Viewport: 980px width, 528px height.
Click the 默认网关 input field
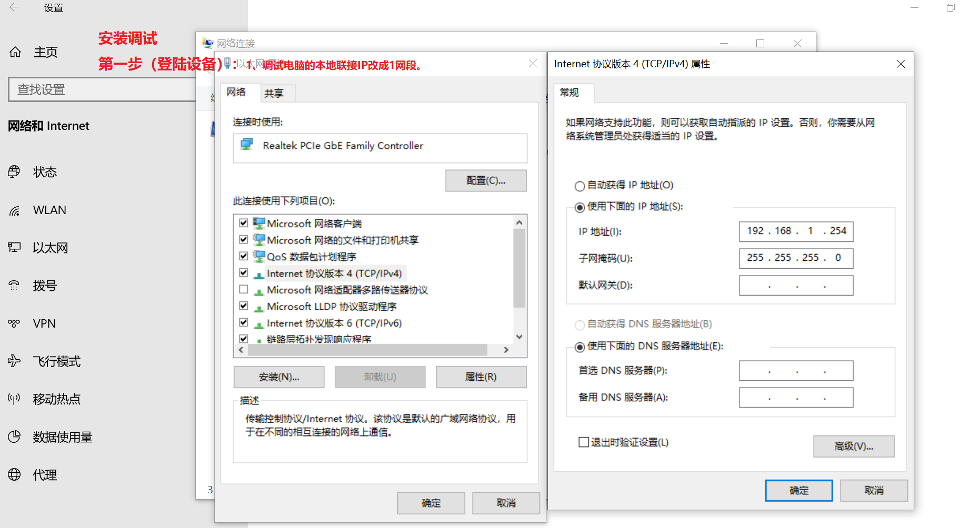[x=796, y=286]
